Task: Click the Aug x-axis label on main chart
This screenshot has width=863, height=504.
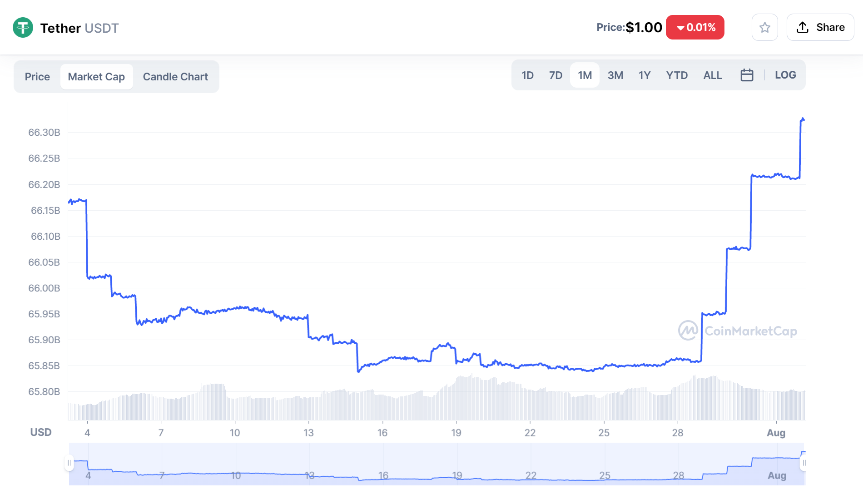Action: [x=776, y=433]
